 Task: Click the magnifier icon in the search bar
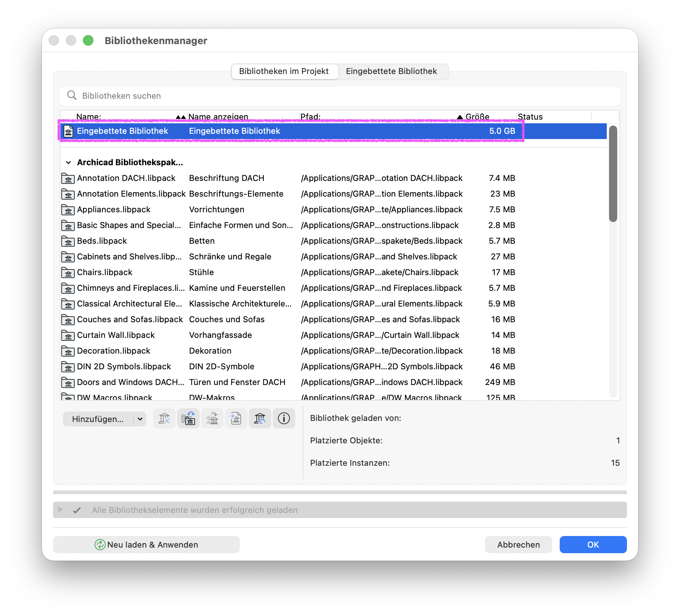click(x=72, y=95)
